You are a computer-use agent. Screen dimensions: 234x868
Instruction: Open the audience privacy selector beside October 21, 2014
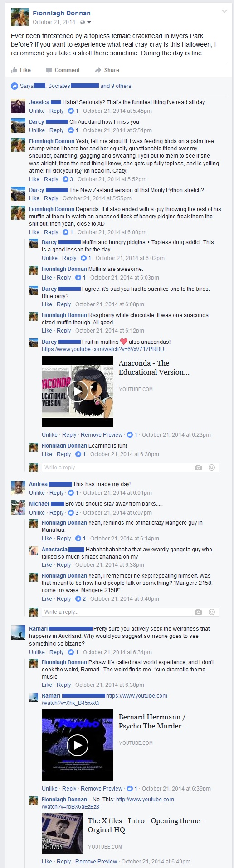[85, 22]
